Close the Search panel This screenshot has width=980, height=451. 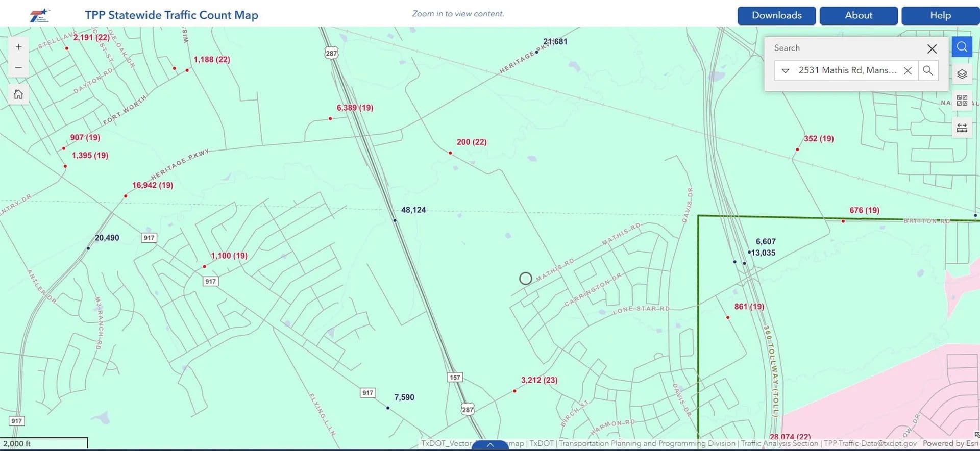pos(932,48)
